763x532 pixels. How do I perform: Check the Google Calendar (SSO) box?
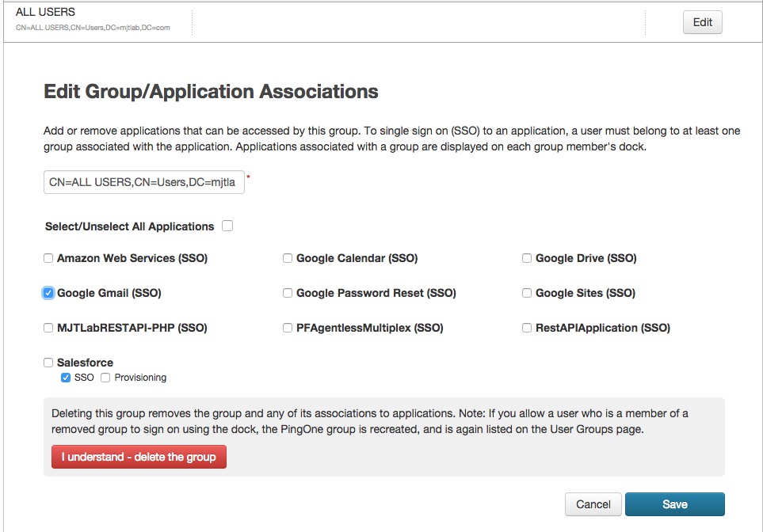[288, 258]
